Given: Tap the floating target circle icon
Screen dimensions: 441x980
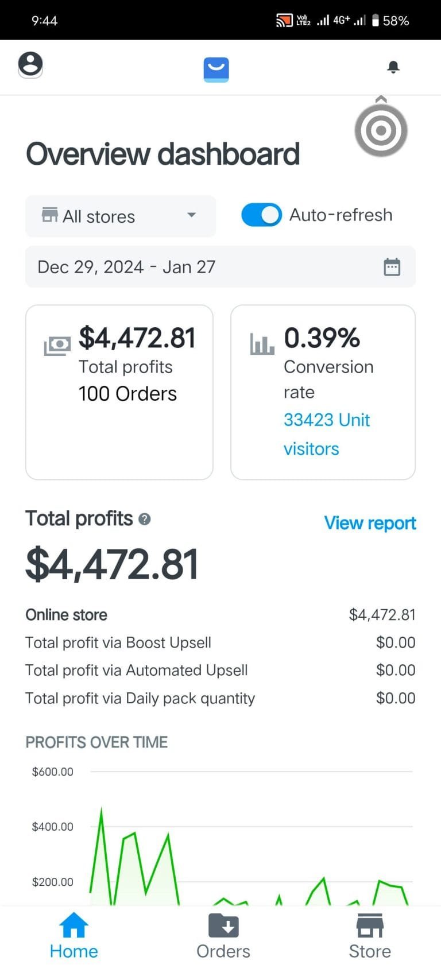Looking at the screenshot, I should click(x=381, y=130).
